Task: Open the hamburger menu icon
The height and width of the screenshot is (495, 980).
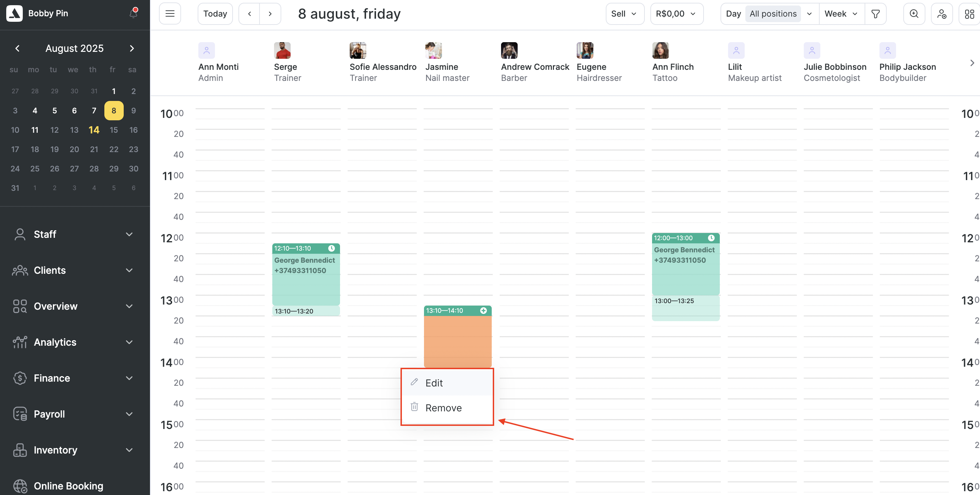Action: (x=170, y=14)
